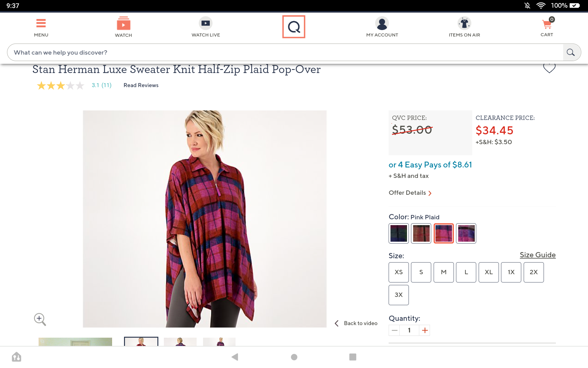
Task: Click the image zoom magnifier icon
Action: point(40,319)
